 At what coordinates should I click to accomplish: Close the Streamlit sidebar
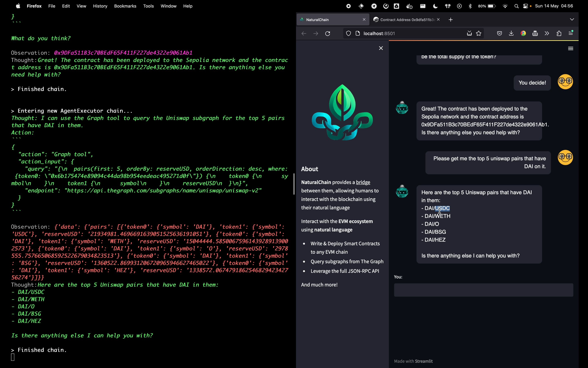381,48
